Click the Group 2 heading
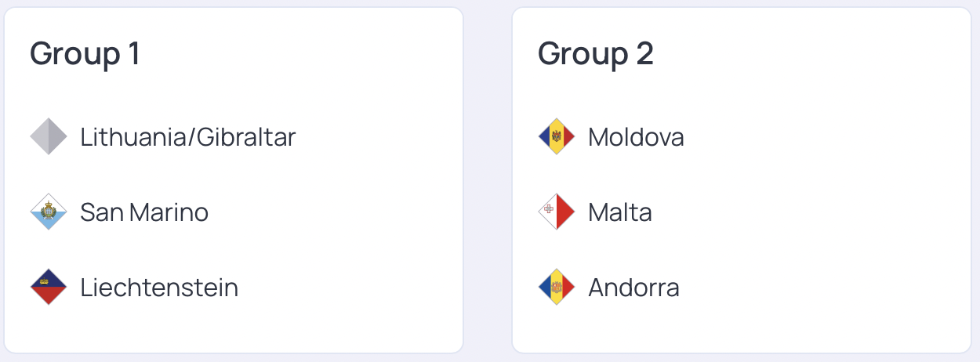The image size is (980, 362). click(595, 54)
